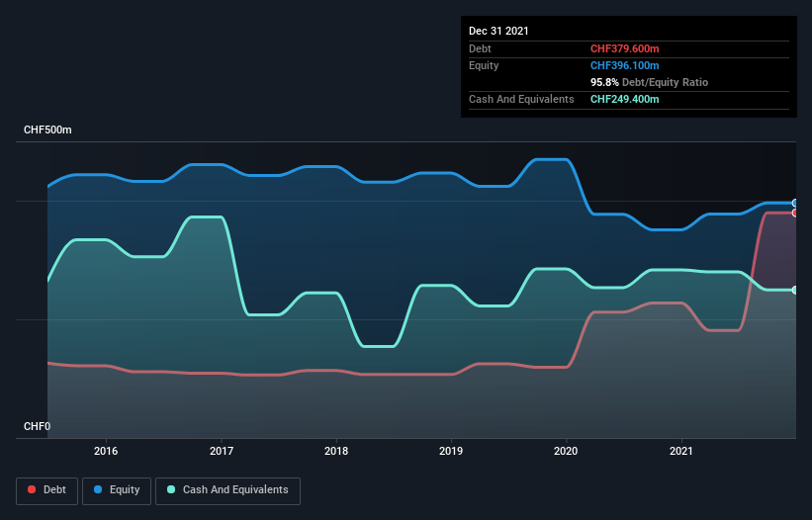
Task: Click the Dec 31 2021 tooltip date
Action: point(498,31)
